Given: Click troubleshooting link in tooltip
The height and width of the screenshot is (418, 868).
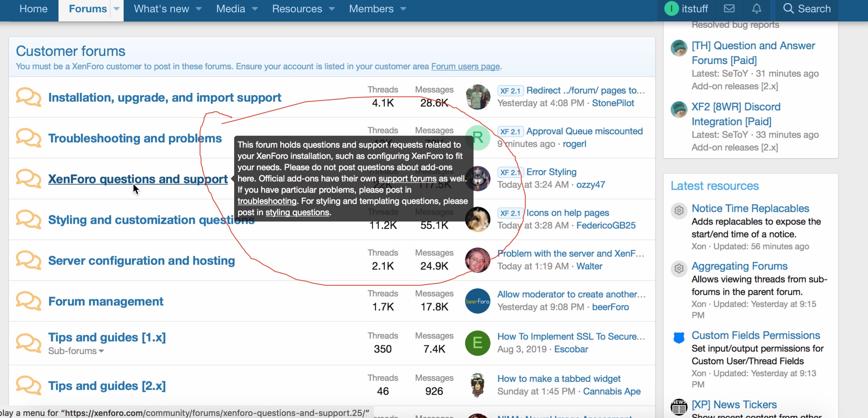Looking at the screenshot, I should (x=267, y=201).
